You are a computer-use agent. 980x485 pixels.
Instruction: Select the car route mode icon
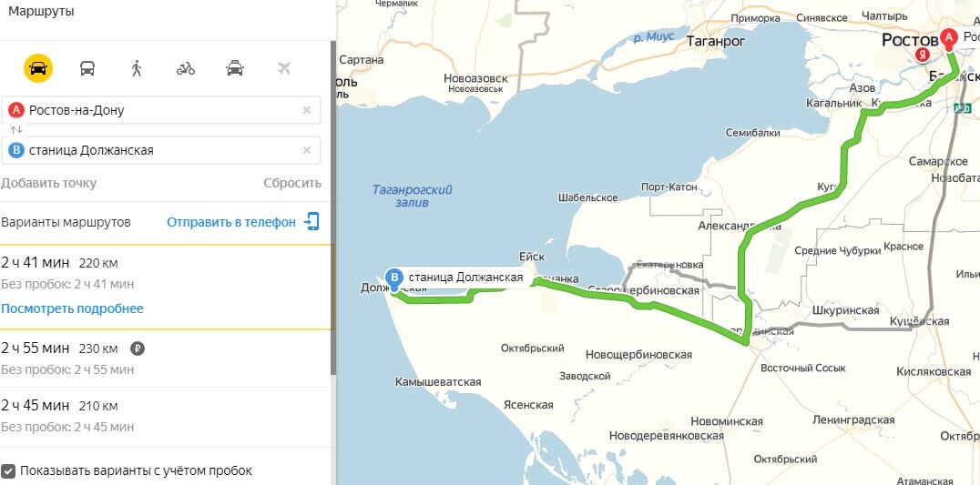(38, 68)
